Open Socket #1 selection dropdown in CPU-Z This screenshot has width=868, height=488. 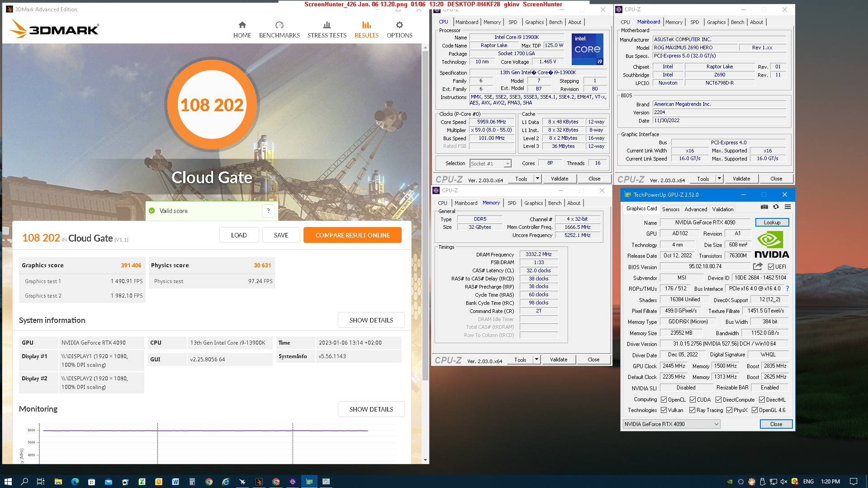click(x=490, y=164)
